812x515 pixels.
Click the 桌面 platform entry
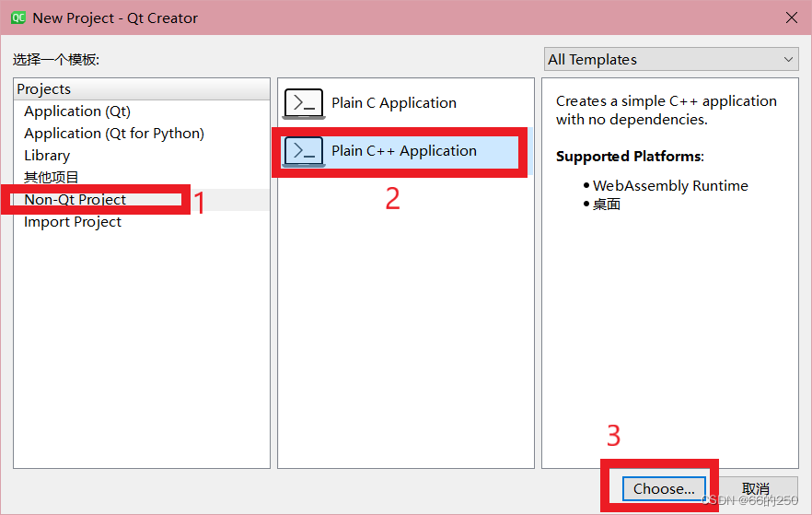point(607,205)
